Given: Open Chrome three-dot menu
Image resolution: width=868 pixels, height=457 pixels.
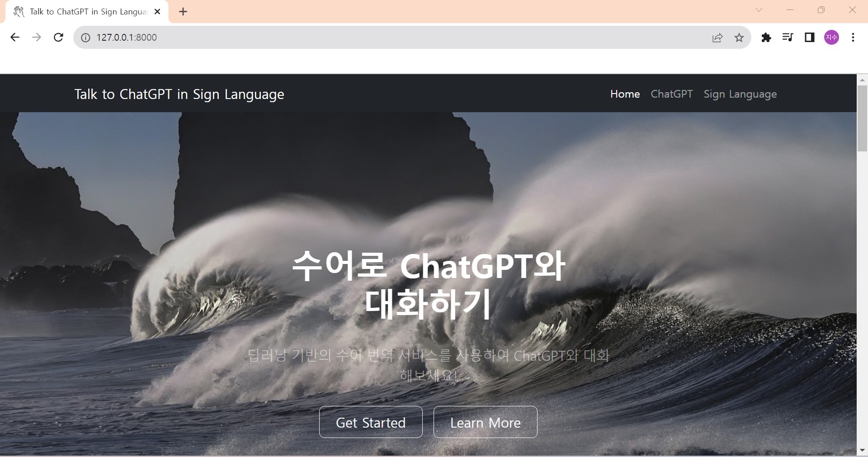Looking at the screenshot, I should [853, 38].
